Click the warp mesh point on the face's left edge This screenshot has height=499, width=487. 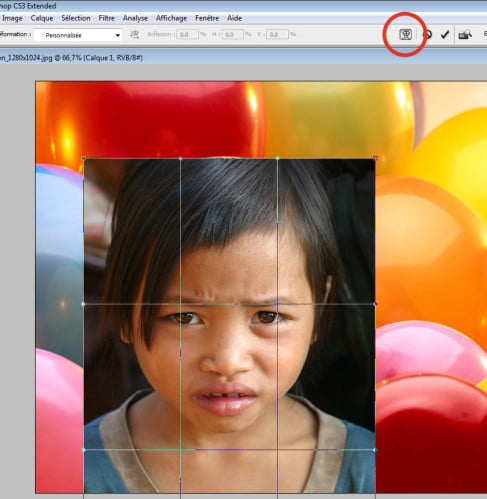[x=83, y=304]
